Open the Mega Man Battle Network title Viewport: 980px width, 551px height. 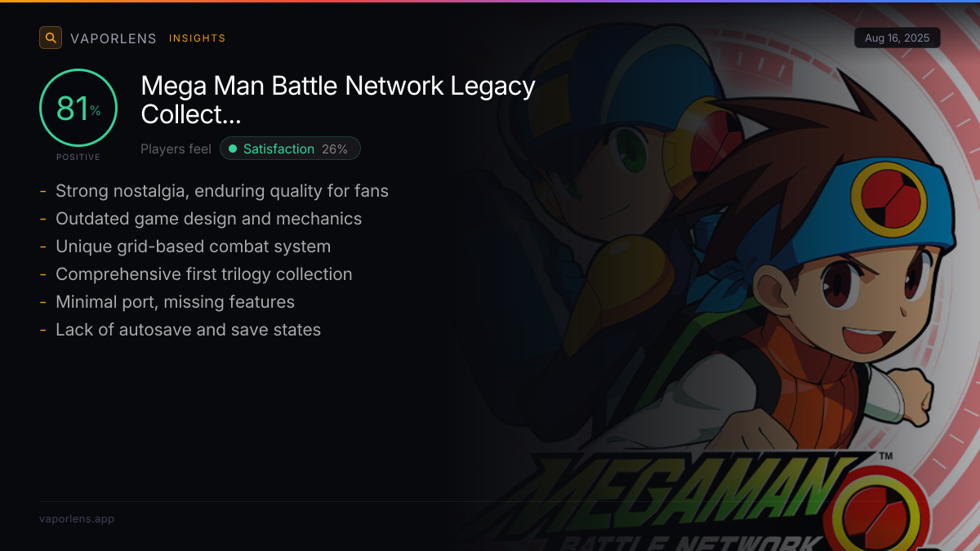click(338, 100)
